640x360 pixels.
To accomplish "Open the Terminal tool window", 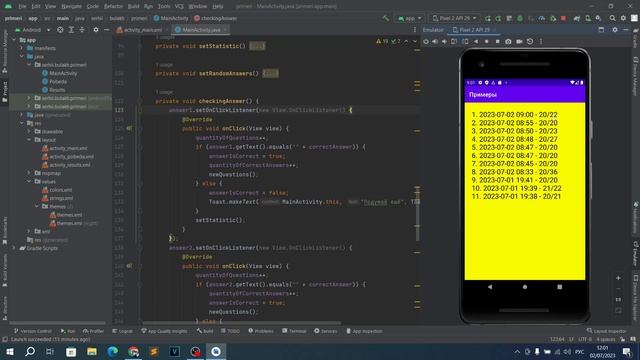I will 294,331.
